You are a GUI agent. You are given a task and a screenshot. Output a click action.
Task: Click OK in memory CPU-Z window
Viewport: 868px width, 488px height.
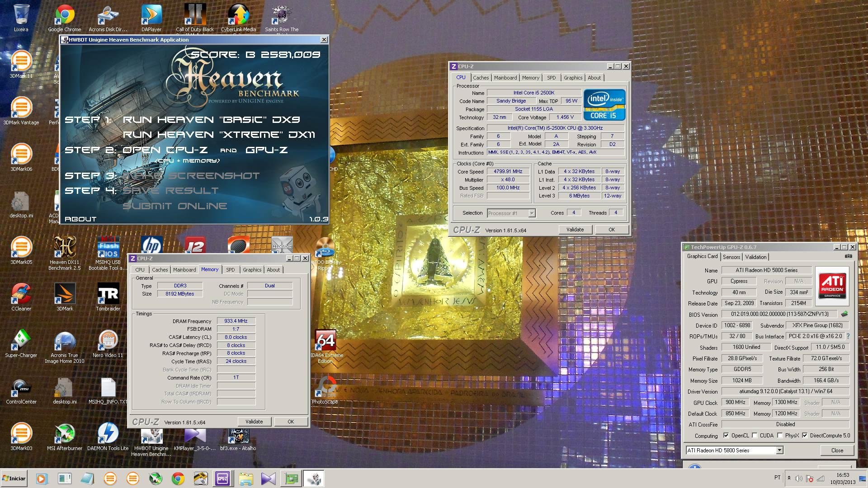290,422
